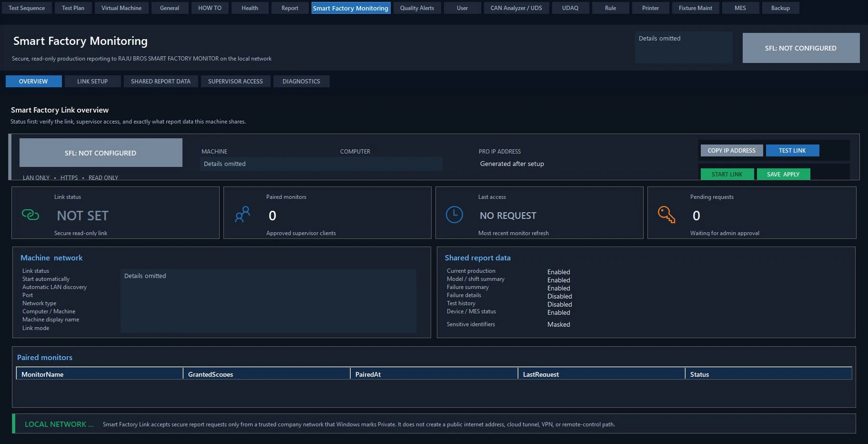
Task: Click the last access clock icon
Action: [x=454, y=215]
